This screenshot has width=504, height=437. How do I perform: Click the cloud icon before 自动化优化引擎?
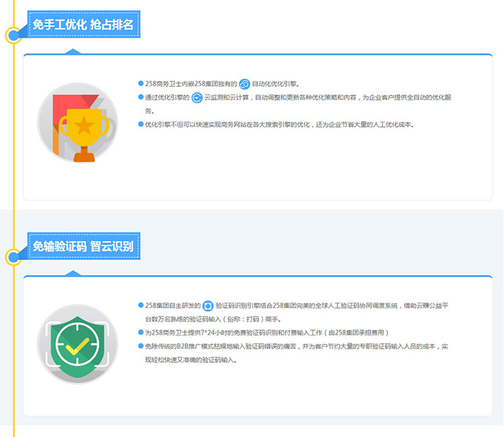point(244,84)
